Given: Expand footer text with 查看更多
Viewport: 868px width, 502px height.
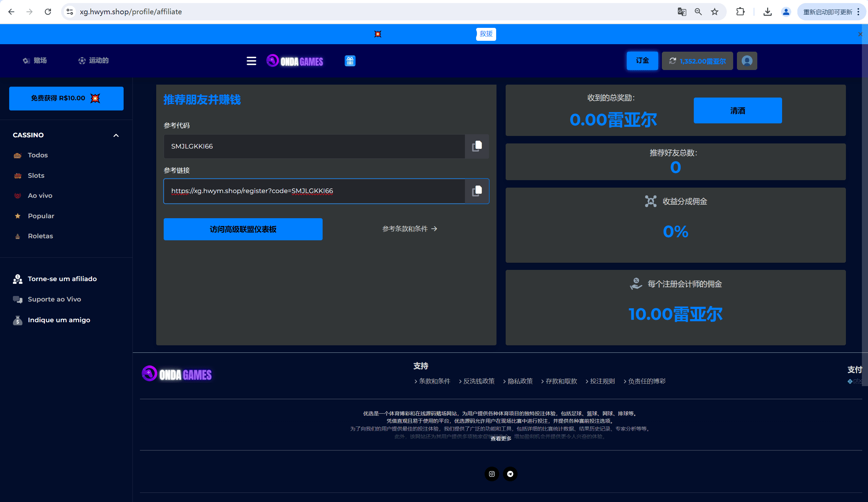Looking at the screenshot, I should point(501,438).
